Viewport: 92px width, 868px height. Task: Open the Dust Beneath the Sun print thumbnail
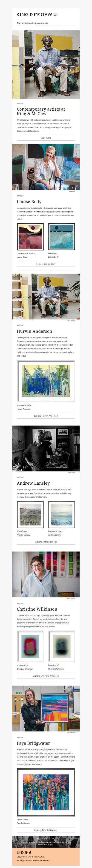[30, 237]
